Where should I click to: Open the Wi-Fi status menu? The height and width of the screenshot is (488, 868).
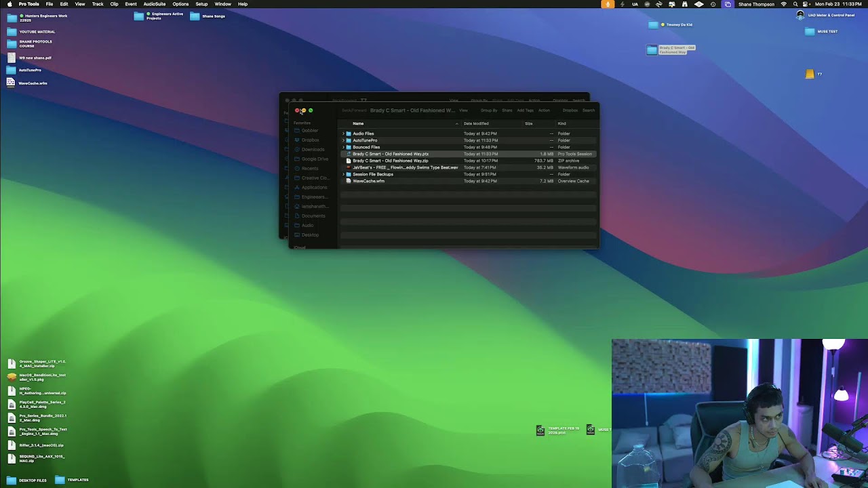click(x=784, y=4)
